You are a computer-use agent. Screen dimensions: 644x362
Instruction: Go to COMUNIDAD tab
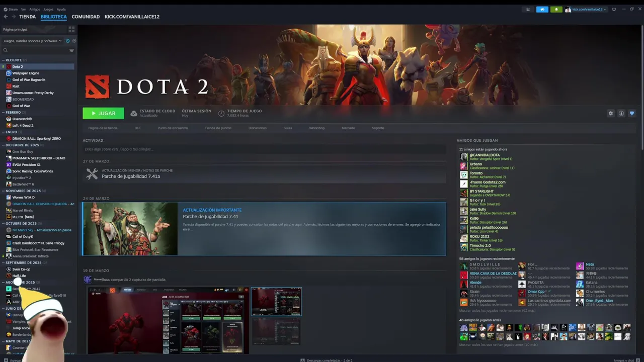[86, 17]
